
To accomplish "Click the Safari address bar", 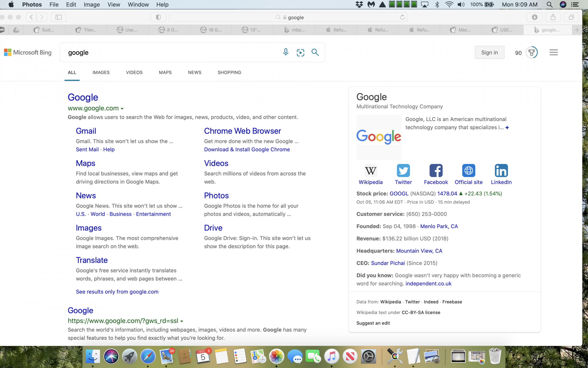I will [288, 17].
